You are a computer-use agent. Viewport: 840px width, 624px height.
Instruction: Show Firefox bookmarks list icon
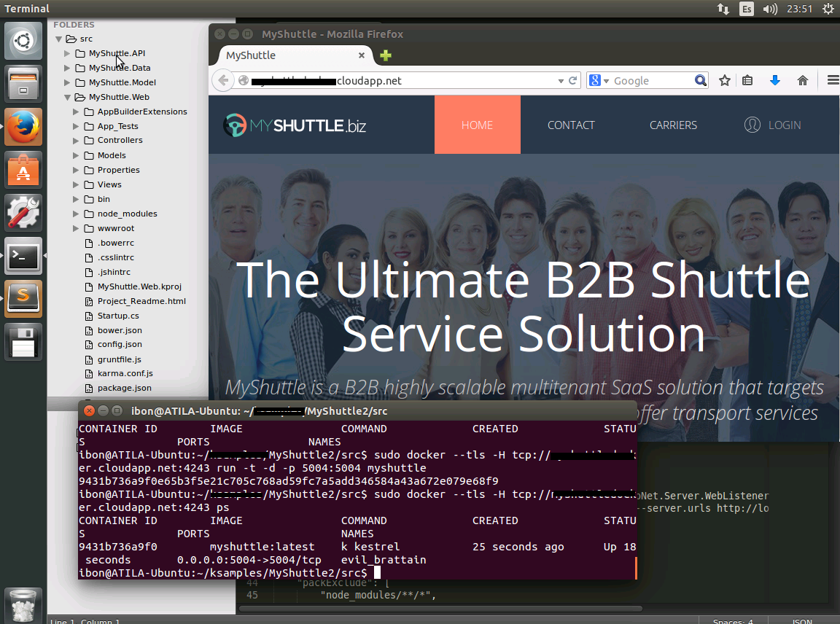coord(748,80)
